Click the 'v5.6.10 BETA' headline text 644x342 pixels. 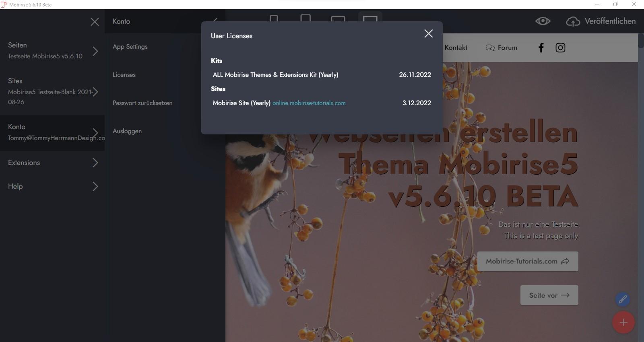(x=483, y=196)
